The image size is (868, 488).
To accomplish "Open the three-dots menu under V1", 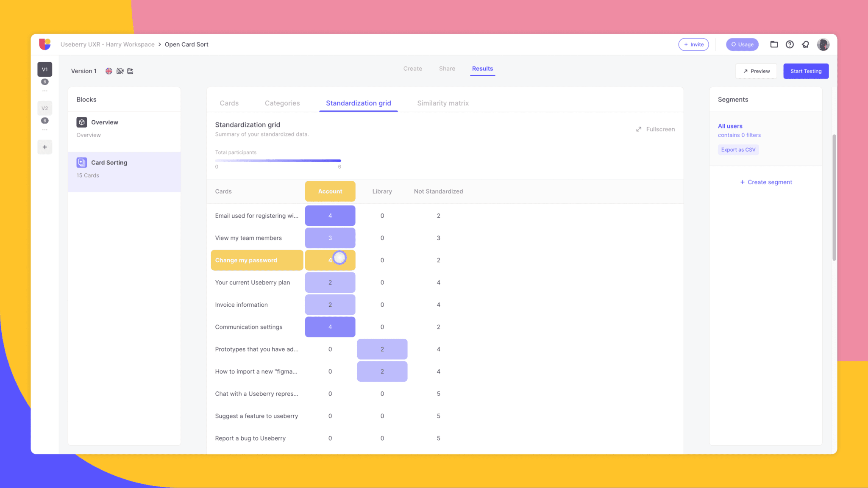I will (x=45, y=91).
